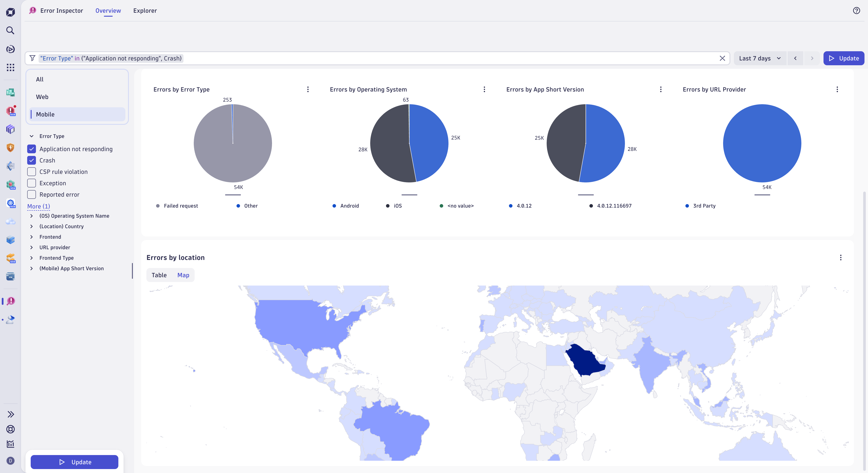868x473 pixels.
Task: Switch location view to Table
Action: coord(159,275)
